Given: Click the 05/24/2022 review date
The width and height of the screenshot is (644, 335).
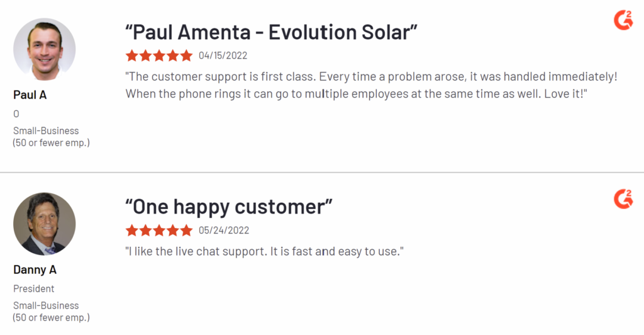Looking at the screenshot, I should tap(224, 230).
